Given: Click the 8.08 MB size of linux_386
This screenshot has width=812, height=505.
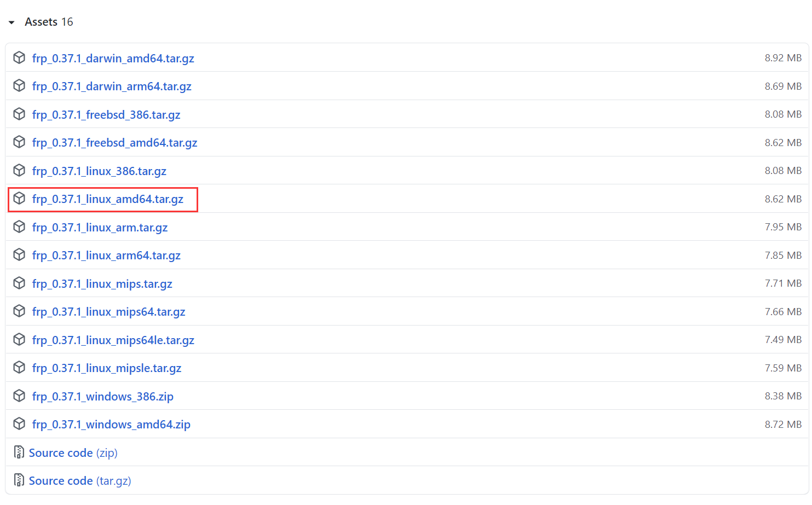Looking at the screenshot, I should tap(783, 171).
